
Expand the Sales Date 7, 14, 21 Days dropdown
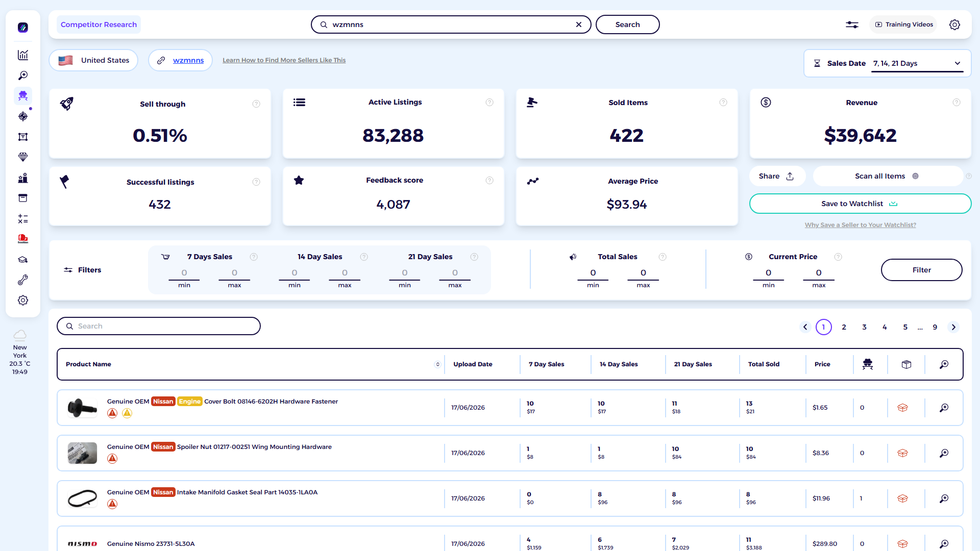917,64
